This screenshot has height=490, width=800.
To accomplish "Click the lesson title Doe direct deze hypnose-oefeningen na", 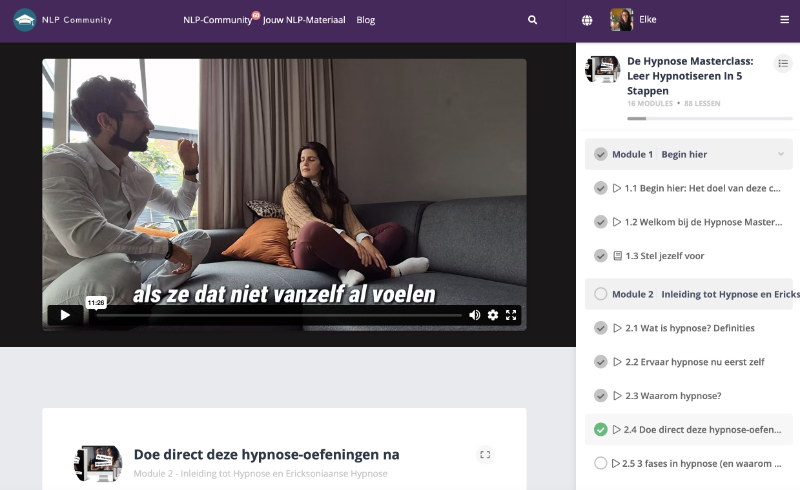I will pos(266,454).
